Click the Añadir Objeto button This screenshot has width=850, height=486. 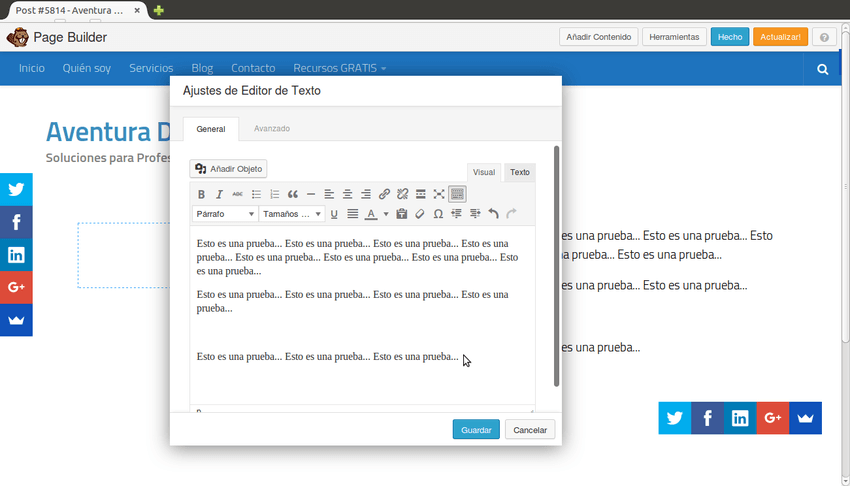[x=229, y=169]
